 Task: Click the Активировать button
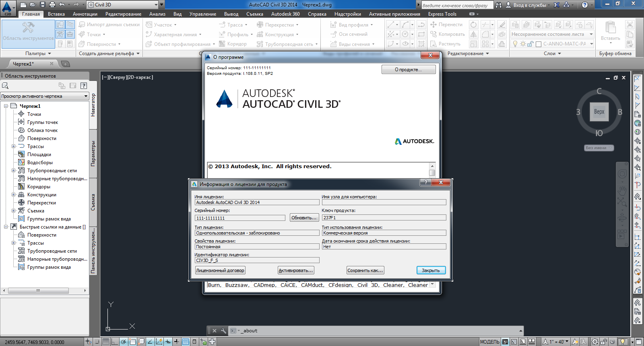pyautogui.click(x=296, y=270)
